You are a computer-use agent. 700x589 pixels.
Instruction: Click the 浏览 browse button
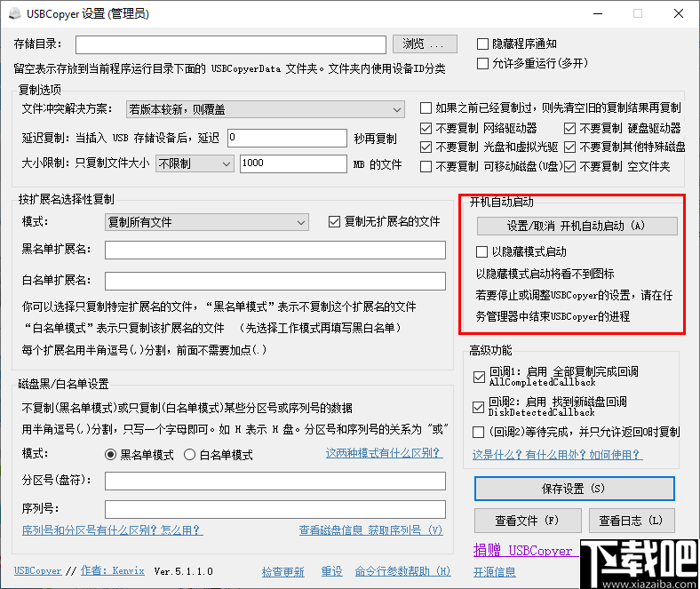tap(425, 44)
